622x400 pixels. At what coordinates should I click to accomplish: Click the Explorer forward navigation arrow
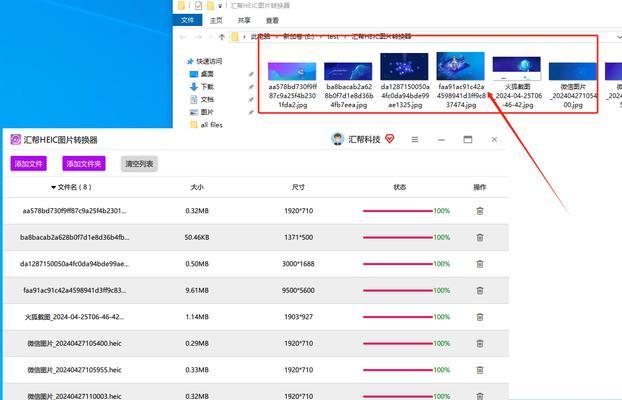pyautogui.click(x=198, y=37)
